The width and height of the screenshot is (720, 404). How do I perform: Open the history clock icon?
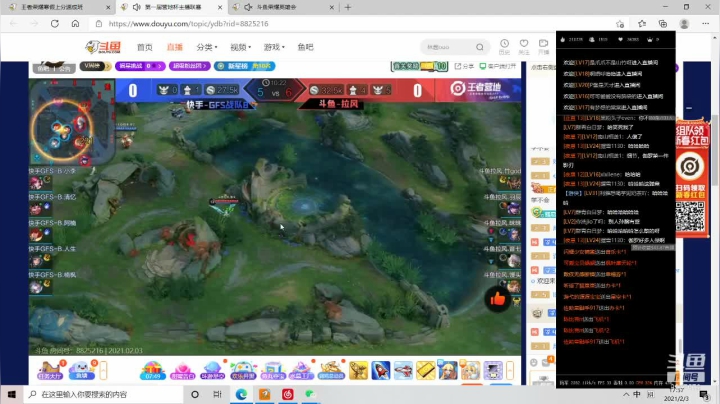tap(504, 46)
